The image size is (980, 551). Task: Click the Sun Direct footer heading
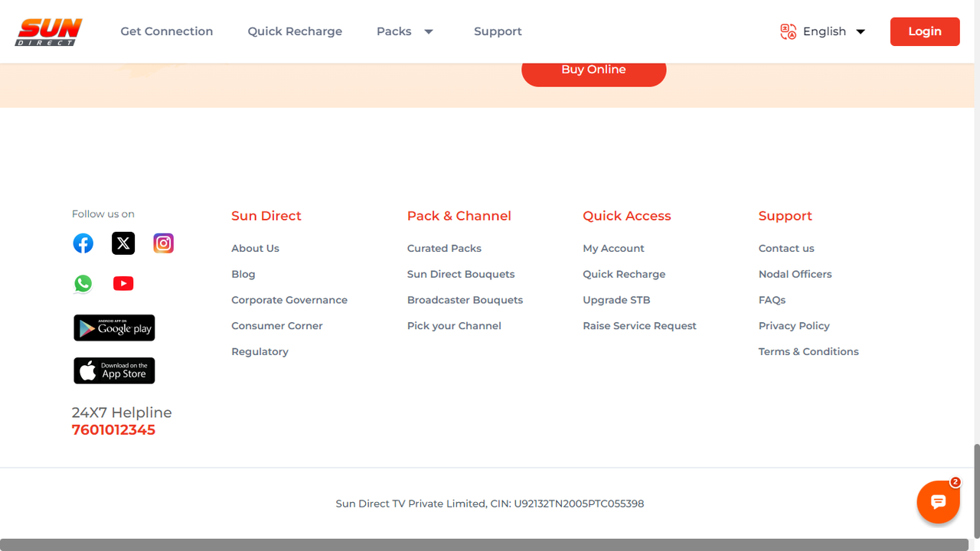click(266, 216)
